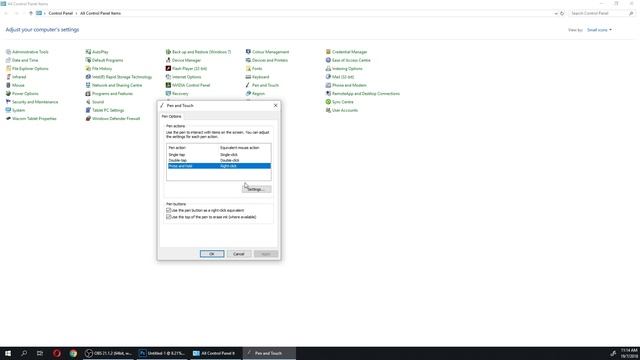This screenshot has width=640, height=360.
Task: Open Credential Manager icon
Action: 328,52
